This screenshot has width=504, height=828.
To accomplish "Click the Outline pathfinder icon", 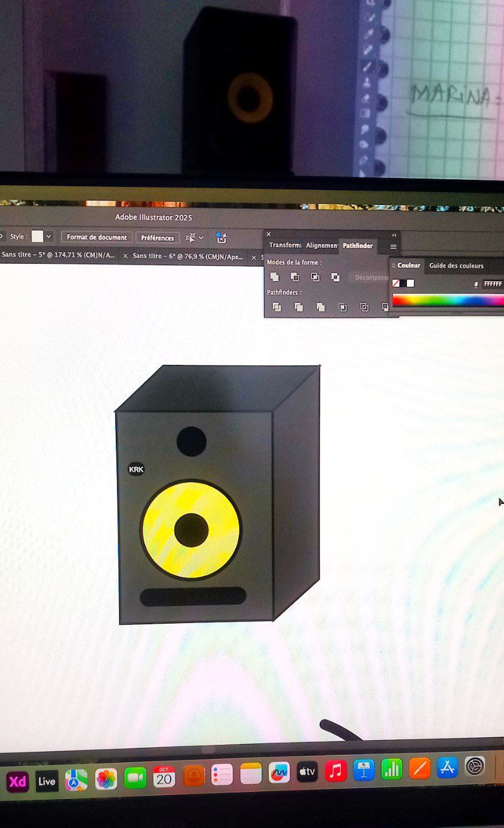I will [x=364, y=307].
